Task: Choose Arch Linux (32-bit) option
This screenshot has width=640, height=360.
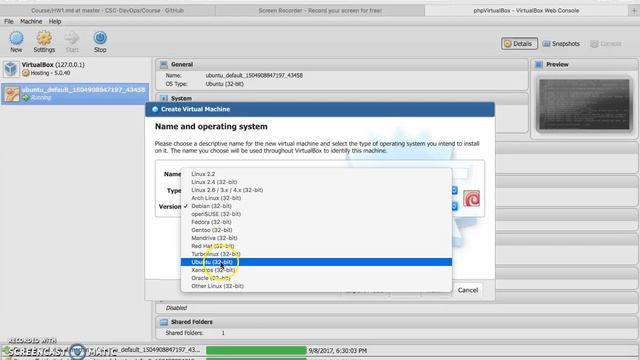Action: tap(316, 198)
